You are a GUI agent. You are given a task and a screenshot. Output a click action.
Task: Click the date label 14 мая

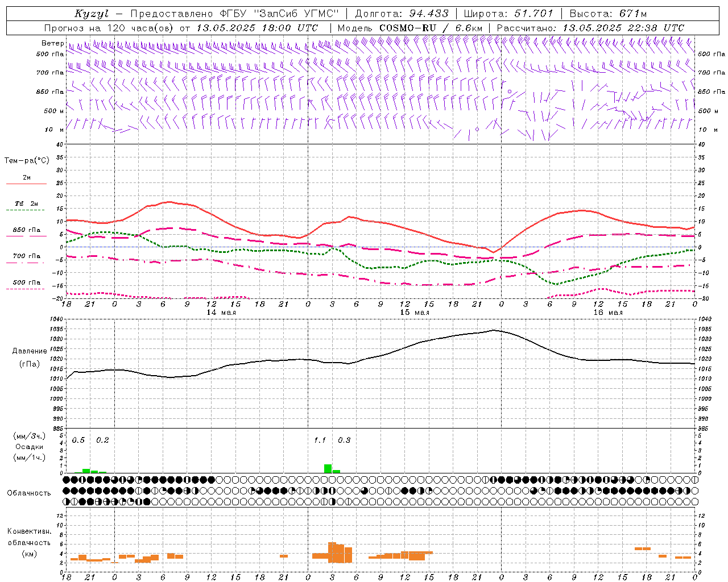221,313
